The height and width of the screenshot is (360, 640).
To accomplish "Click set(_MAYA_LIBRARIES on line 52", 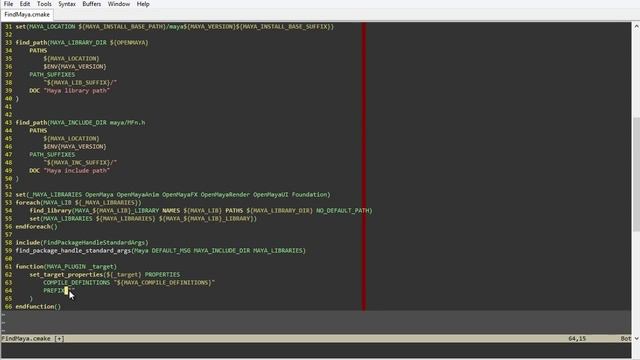I will coord(49,195).
